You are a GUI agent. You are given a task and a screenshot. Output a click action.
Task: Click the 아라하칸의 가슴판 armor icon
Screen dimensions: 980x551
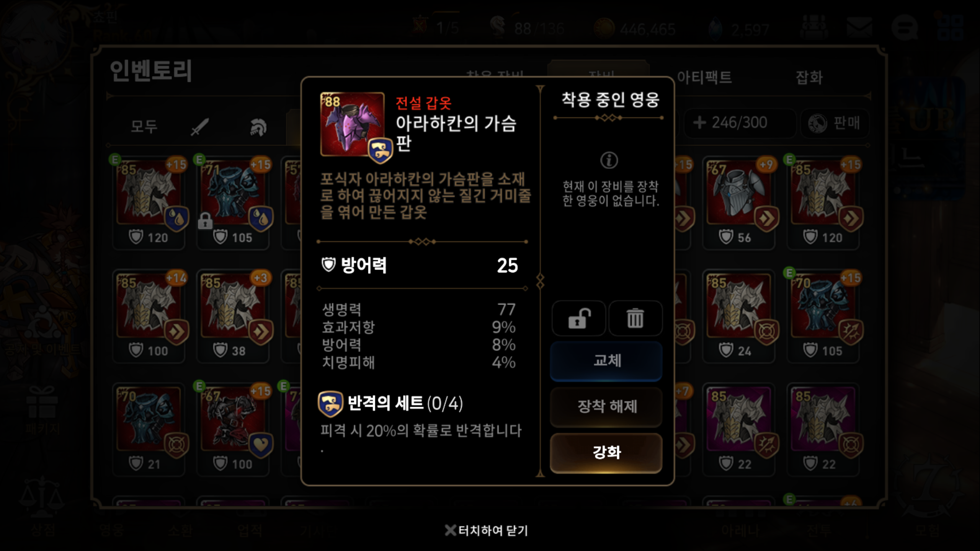coord(353,124)
